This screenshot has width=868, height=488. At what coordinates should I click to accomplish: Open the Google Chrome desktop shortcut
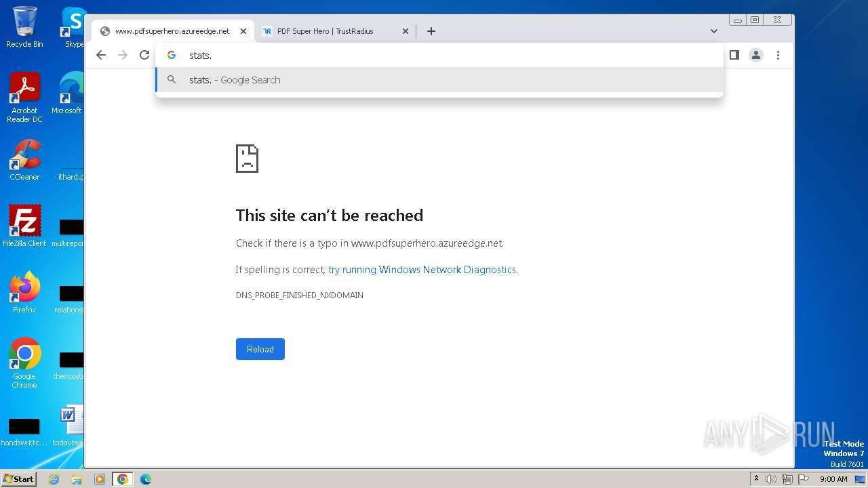pos(24,363)
